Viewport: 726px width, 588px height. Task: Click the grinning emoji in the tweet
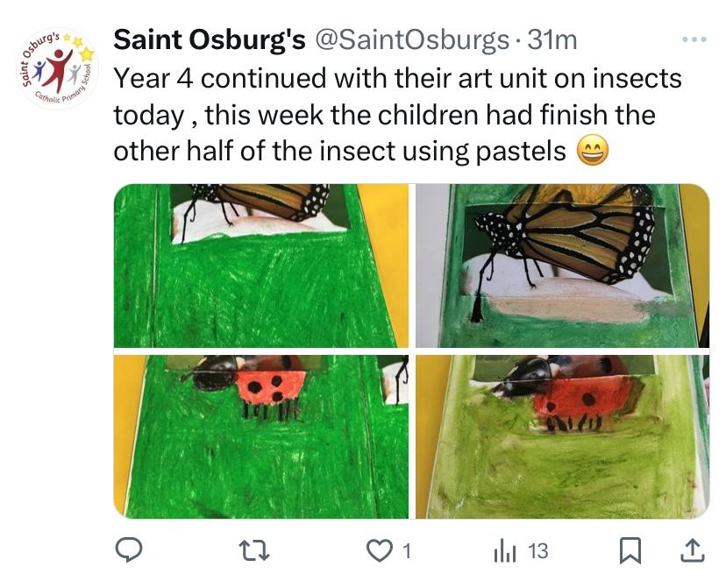coord(592,152)
